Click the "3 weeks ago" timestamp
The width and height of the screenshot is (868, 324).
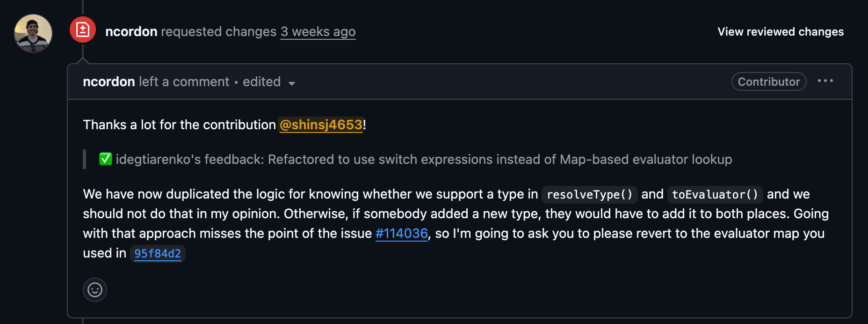(x=318, y=32)
